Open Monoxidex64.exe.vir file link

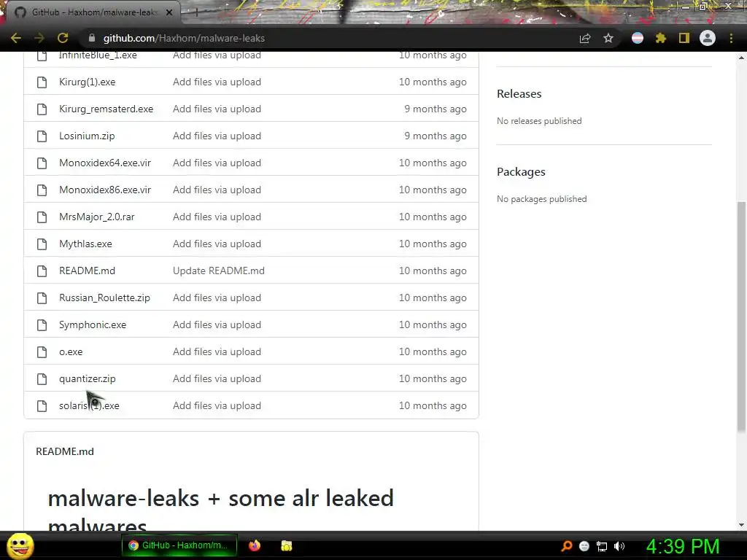pos(105,163)
